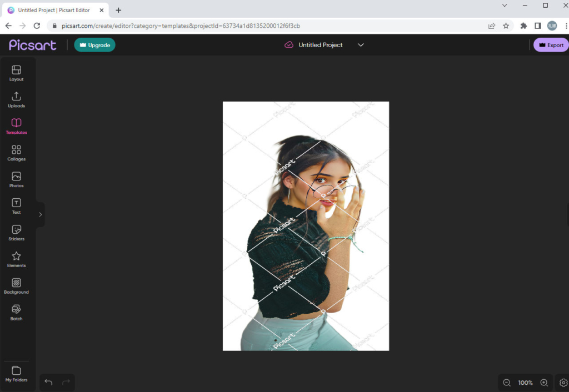Open the Photos panel
The image size is (569, 392).
[16, 179]
